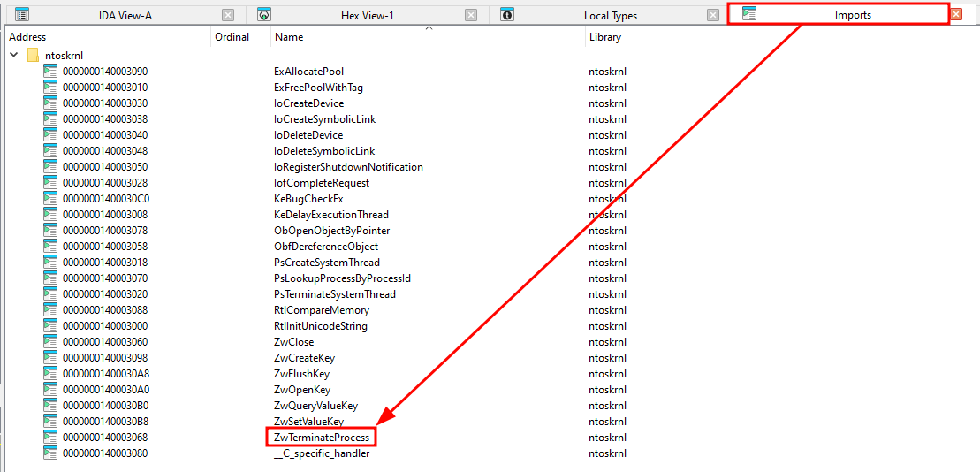Viewport: 980px width, 472px height.
Task: Click import icon for address 0000000140003058
Action: (x=50, y=247)
